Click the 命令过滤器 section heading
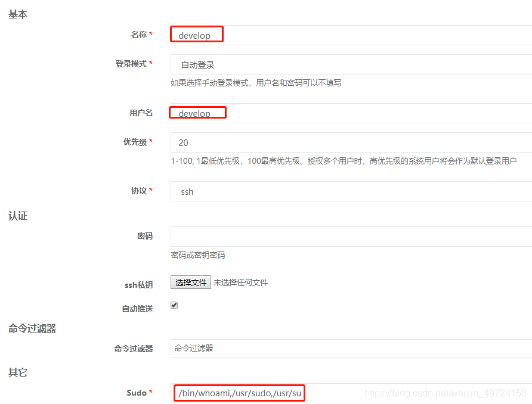 [x=32, y=328]
